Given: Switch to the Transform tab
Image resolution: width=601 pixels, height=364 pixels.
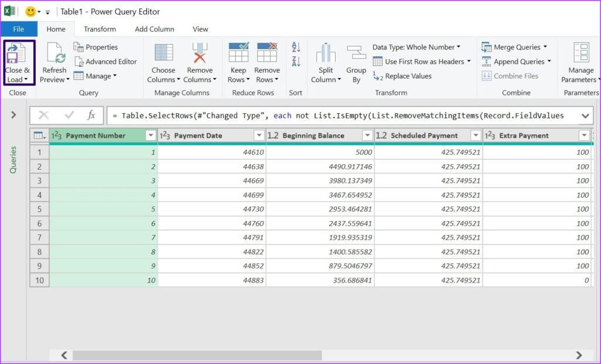Looking at the screenshot, I should click(100, 29).
